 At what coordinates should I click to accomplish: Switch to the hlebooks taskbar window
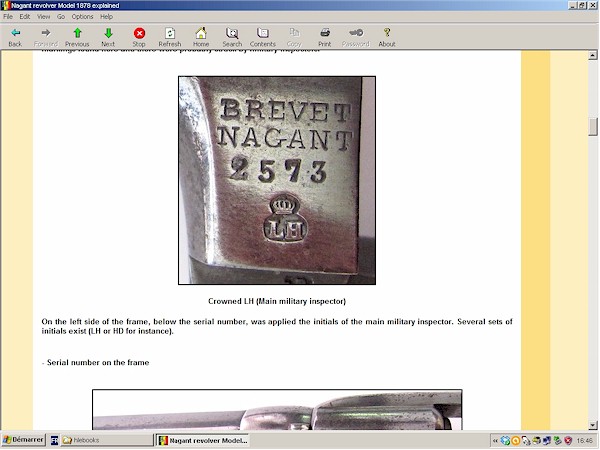(106, 440)
